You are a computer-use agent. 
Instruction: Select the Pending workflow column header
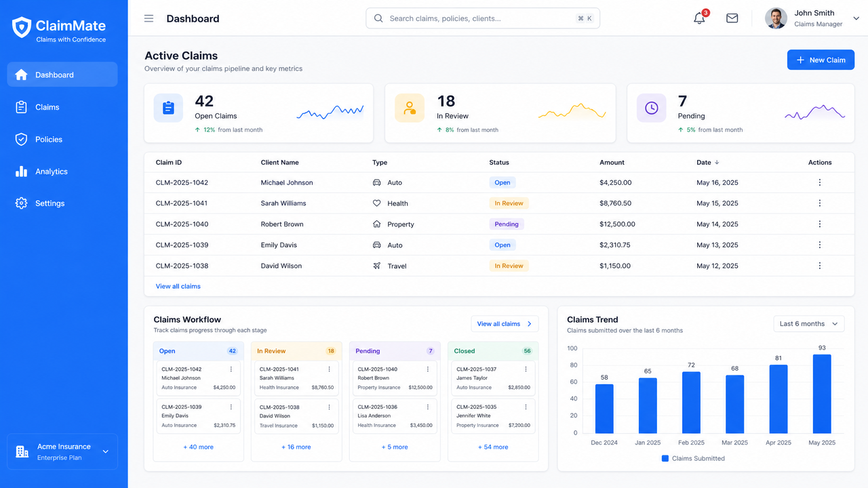pyautogui.click(x=395, y=351)
